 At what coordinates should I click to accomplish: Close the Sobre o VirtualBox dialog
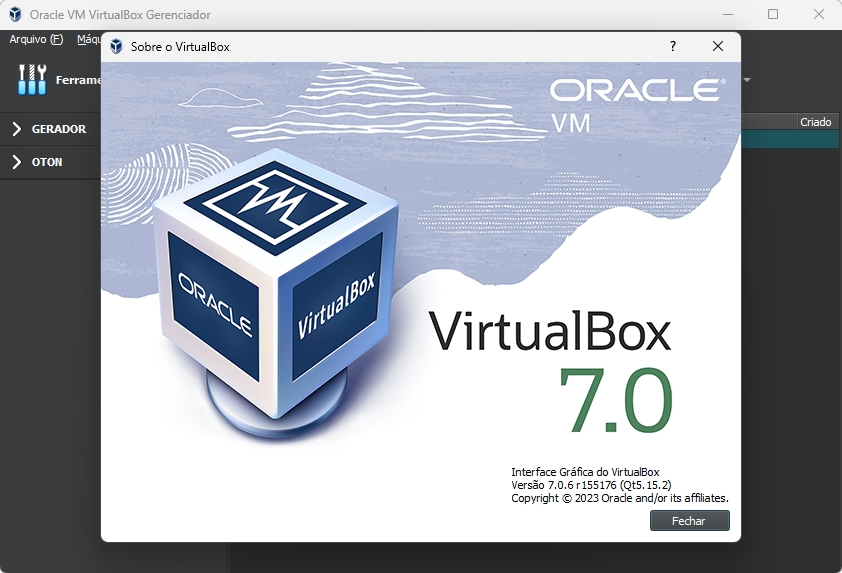(717, 46)
